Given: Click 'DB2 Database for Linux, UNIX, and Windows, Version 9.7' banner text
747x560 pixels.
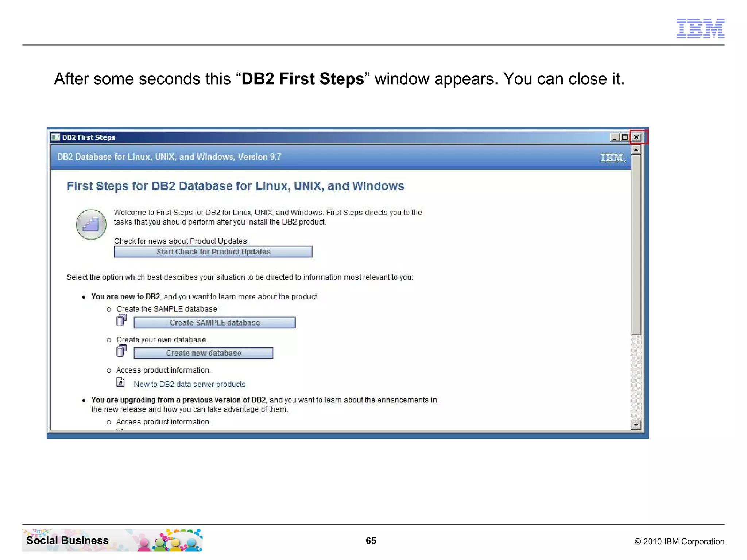Looking at the screenshot, I should coord(169,157).
